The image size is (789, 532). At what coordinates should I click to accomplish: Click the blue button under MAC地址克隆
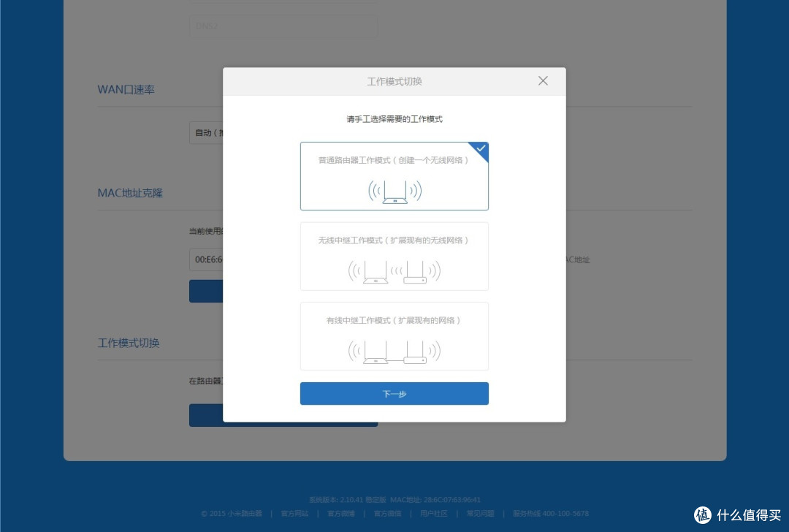click(x=206, y=292)
